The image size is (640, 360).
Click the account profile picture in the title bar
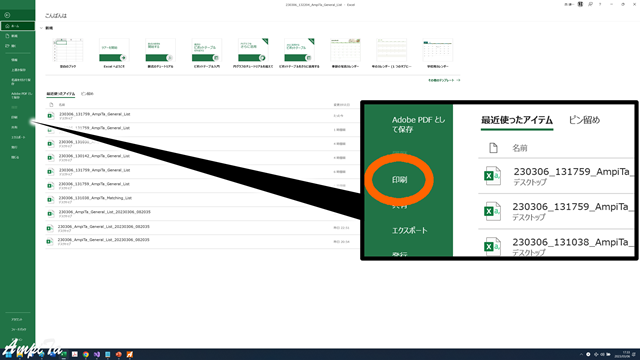pyautogui.click(x=580, y=4)
